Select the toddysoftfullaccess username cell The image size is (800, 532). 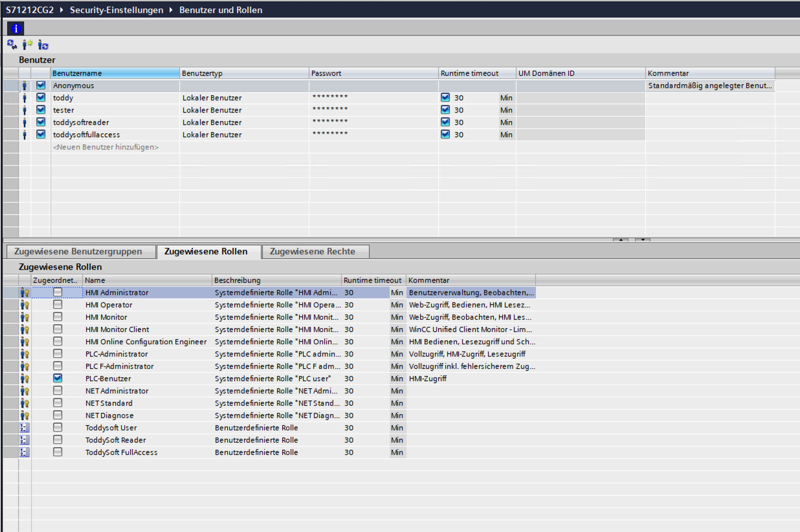pos(115,135)
